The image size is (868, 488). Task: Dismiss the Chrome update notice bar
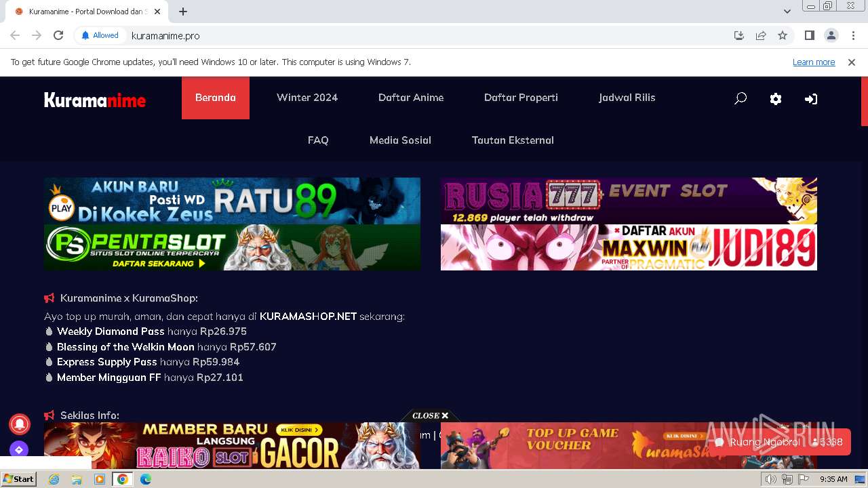click(852, 62)
